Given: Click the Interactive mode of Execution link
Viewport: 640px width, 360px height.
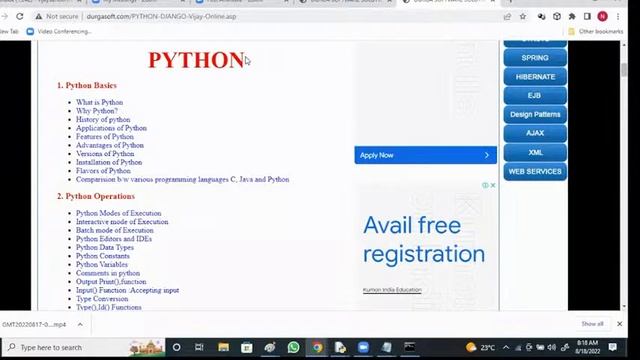Looking at the screenshot, I should (122, 222).
